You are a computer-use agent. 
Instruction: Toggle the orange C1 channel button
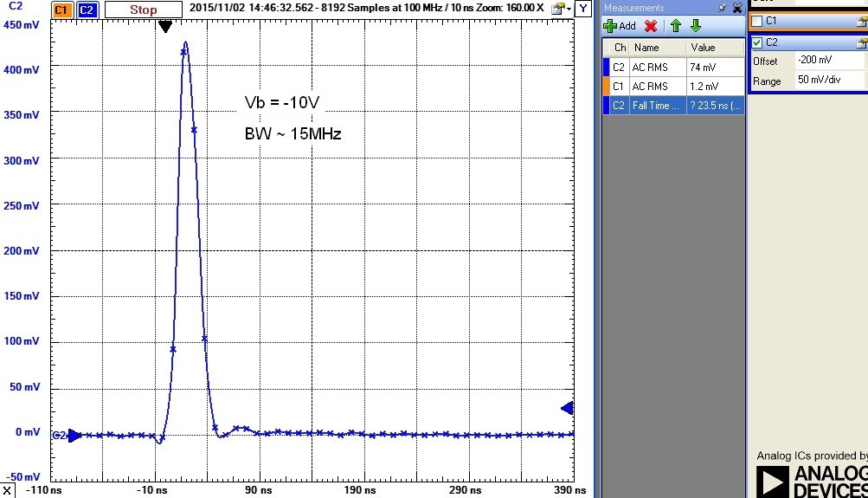[x=61, y=10]
